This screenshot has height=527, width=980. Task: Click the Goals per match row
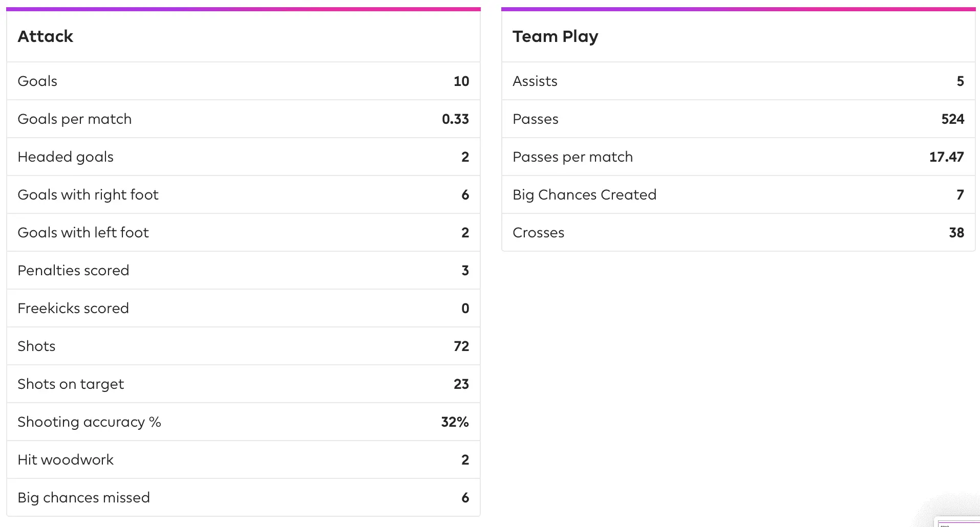point(243,119)
